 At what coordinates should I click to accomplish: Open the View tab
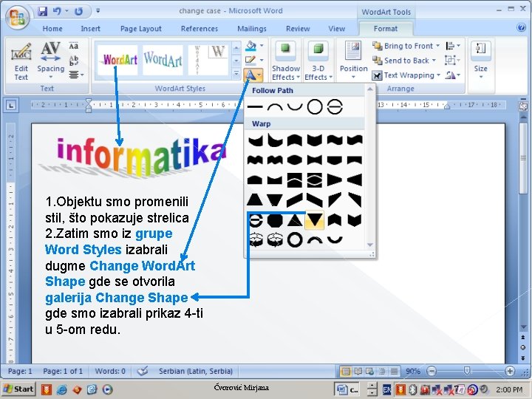tap(336, 29)
